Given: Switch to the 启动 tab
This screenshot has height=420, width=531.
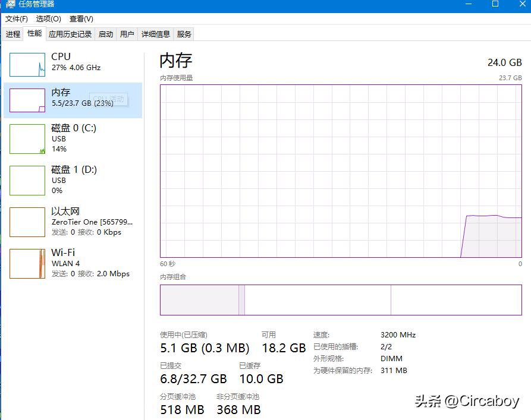Looking at the screenshot, I should (106, 34).
